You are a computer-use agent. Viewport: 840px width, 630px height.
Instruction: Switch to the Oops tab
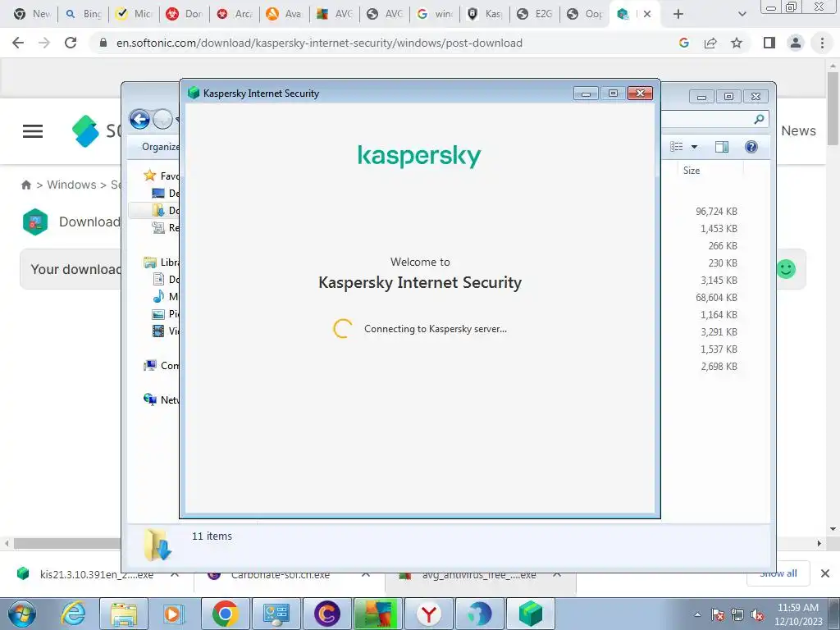585,14
